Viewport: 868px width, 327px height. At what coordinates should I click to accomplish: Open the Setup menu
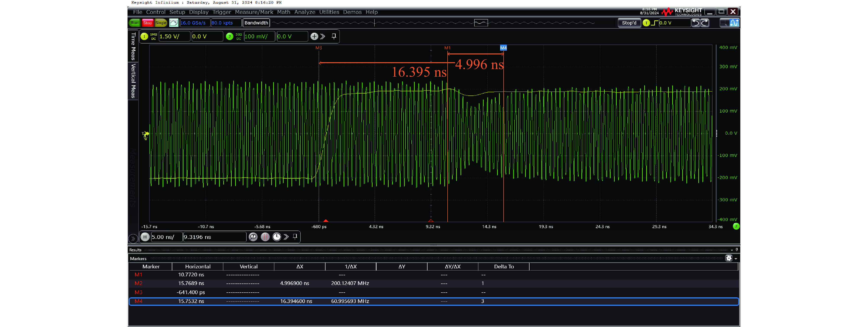(177, 12)
